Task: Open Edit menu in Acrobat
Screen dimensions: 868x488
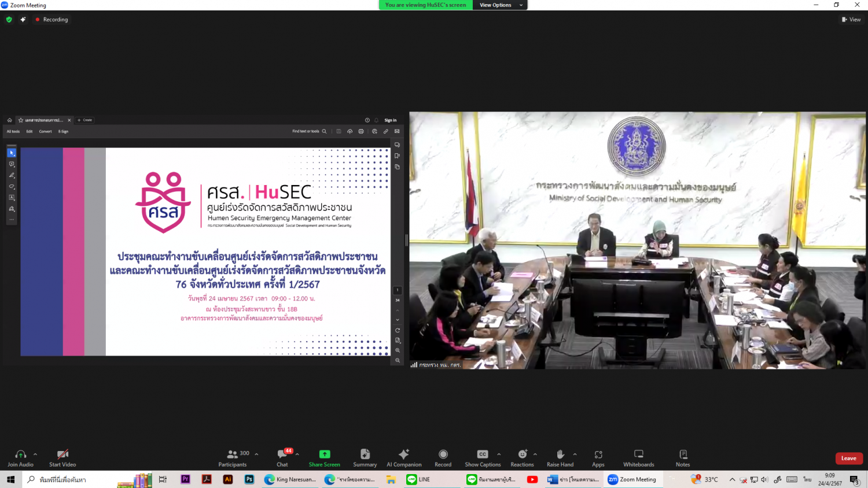Action: (30, 131)
